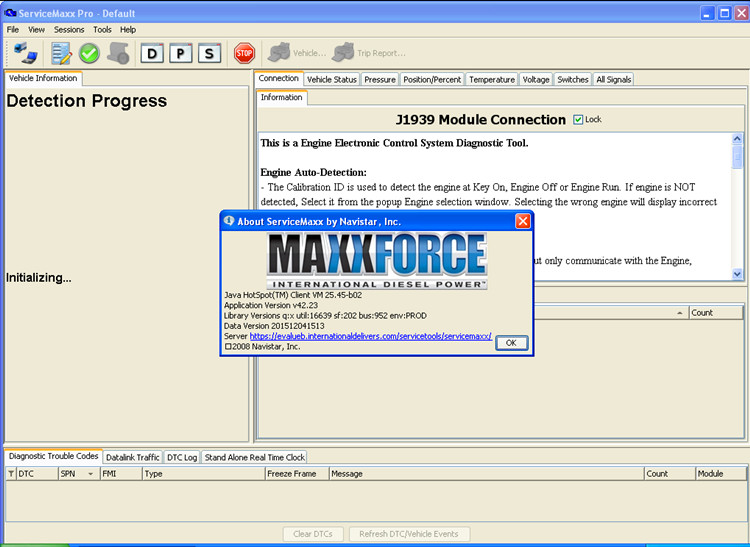The width and height of the screenshot is (750, 547).
Task: Switch to the Position/Percent tab
Action: click(432, 79)
